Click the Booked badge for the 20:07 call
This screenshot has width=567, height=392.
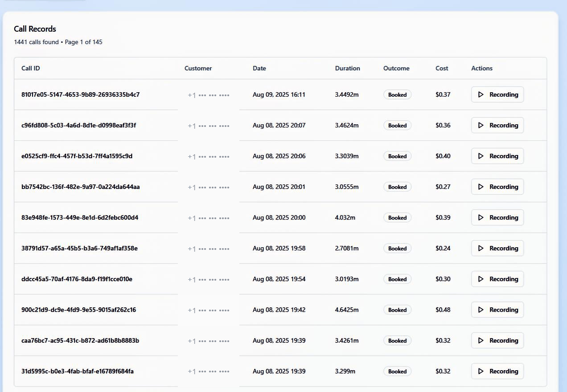(x=397, y=125)
